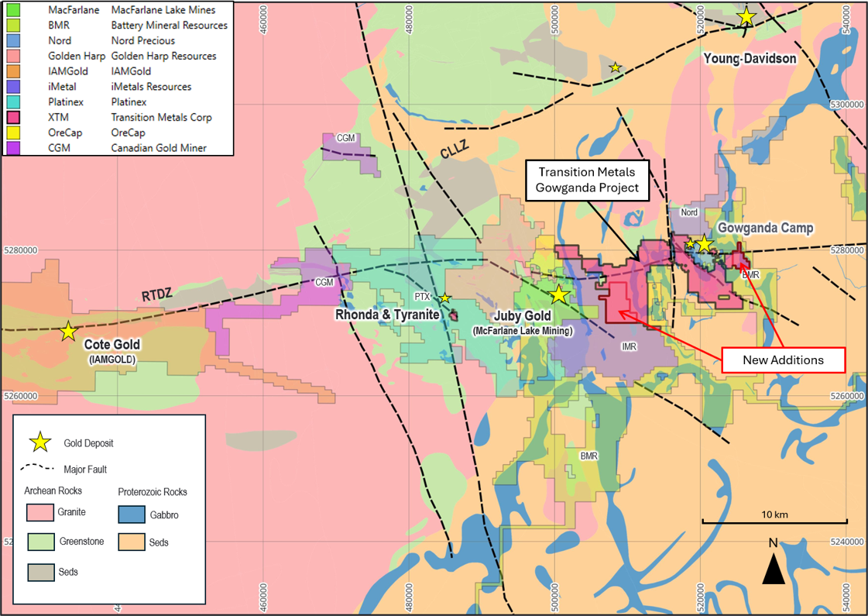Click '(McFarlane Lake Mining)' label
Image resolution: width=868 pixels, height=616 pixels.
click(x=523, y=331)
